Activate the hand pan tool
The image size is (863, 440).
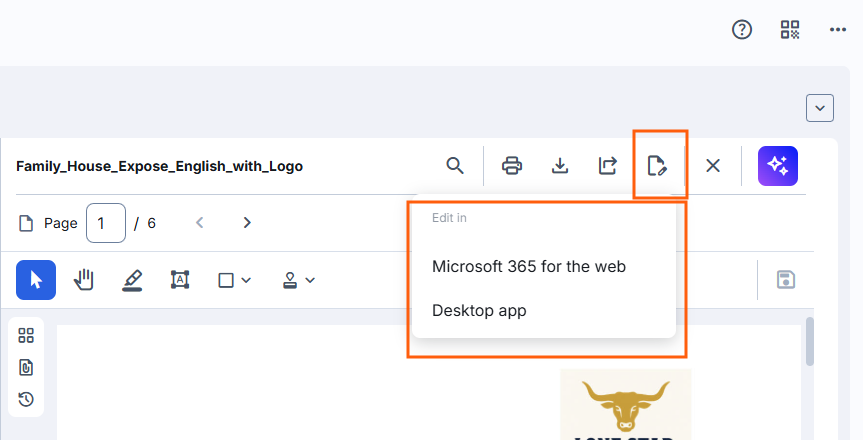(84, 280)
